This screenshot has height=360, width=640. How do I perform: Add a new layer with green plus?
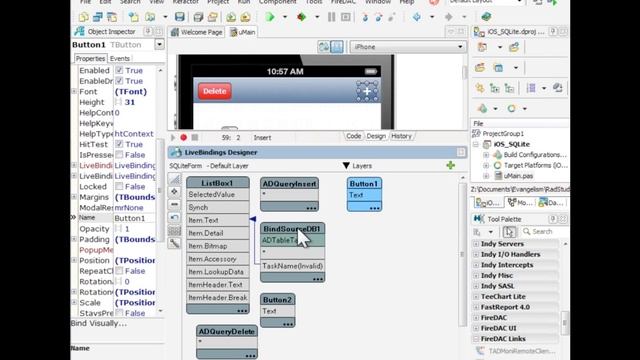coord(451,165)
